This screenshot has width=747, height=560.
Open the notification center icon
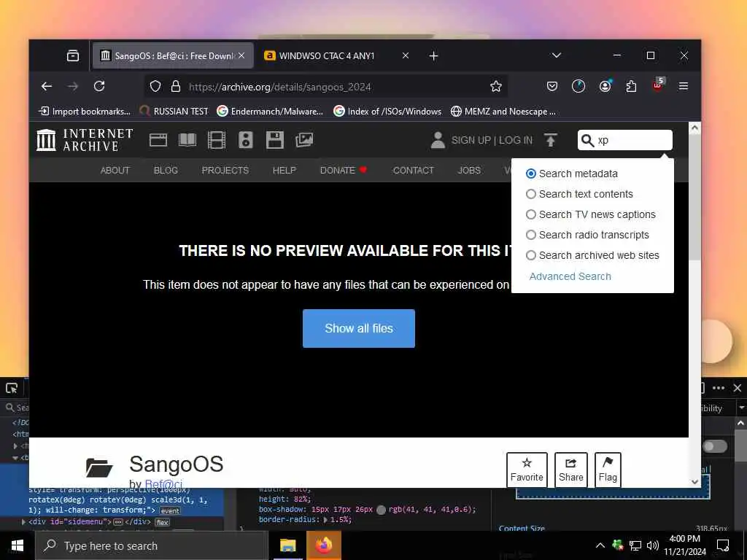723,545
